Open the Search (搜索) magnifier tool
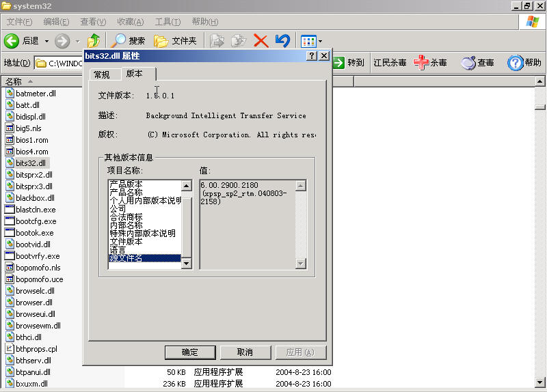Viewport: 547px width, 392px height. click(118, 41)
